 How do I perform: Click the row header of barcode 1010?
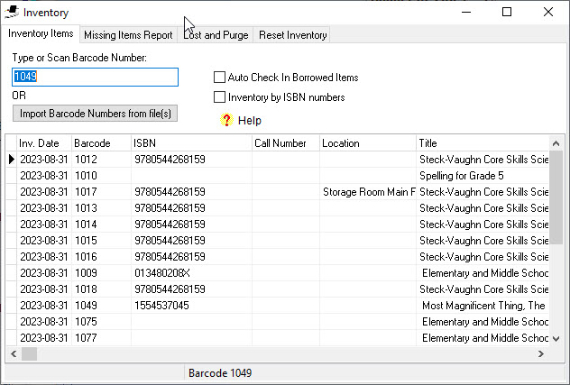[x=11, y=176]
